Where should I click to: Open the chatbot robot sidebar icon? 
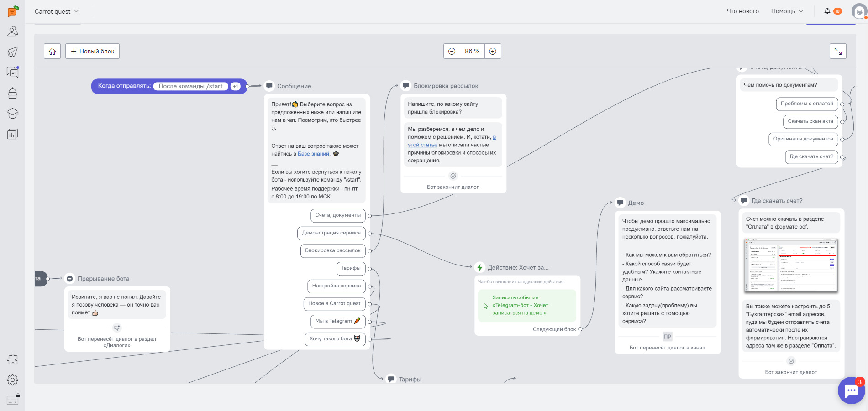(13, 93)
